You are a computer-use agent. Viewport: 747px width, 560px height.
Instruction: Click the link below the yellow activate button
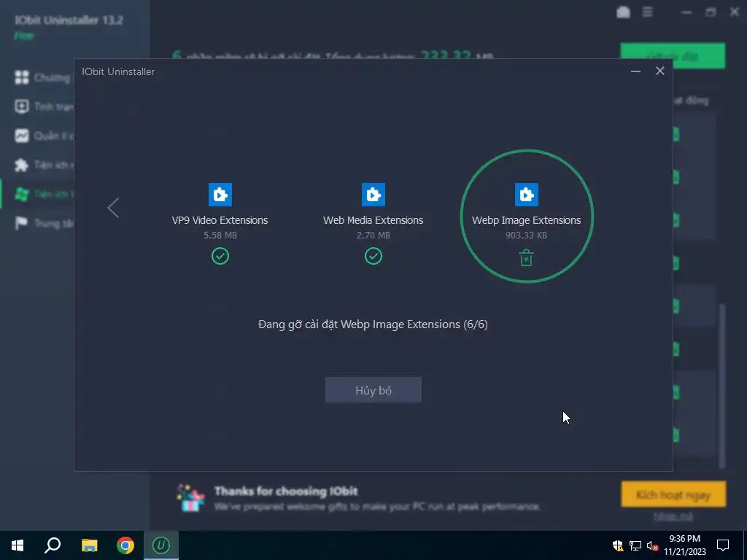point(673,516)
